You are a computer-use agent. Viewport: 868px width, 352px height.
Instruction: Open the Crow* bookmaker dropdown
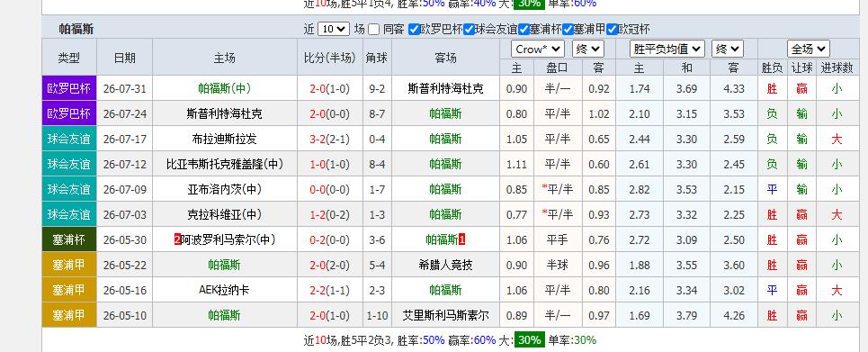[x=538, y=49]
